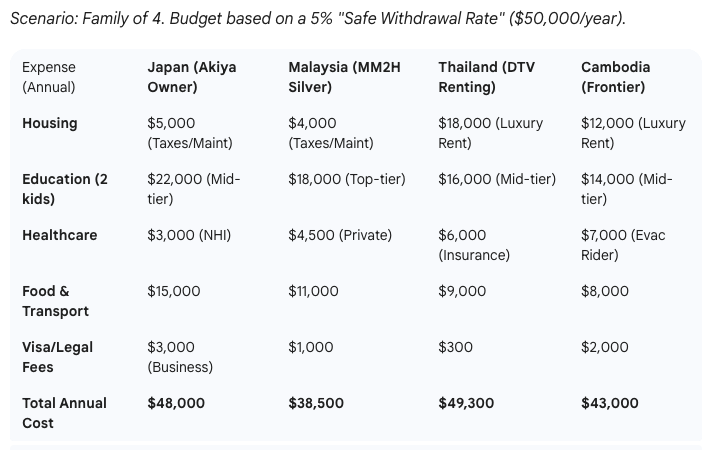The height and width of the screenshot is (450, 718).
Task: Click Thailand's $49,300 total cost cell
Action: [x=467, y=403]
